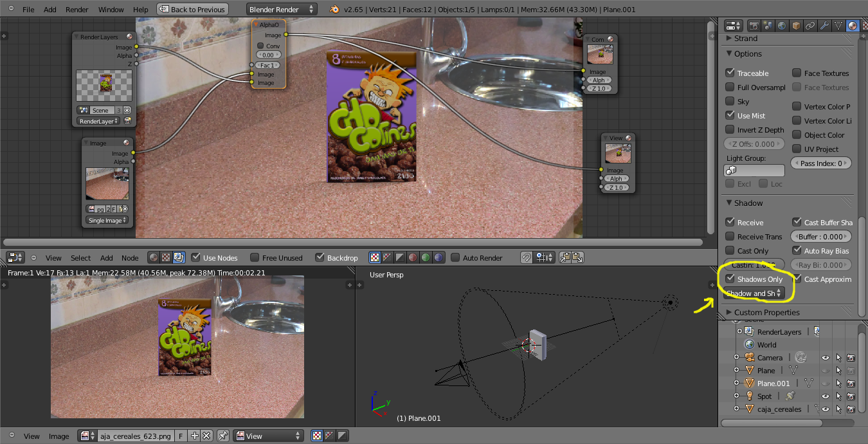Open the Object properties cube icon
Screen dimensions: 868x444
click(796, 26)
